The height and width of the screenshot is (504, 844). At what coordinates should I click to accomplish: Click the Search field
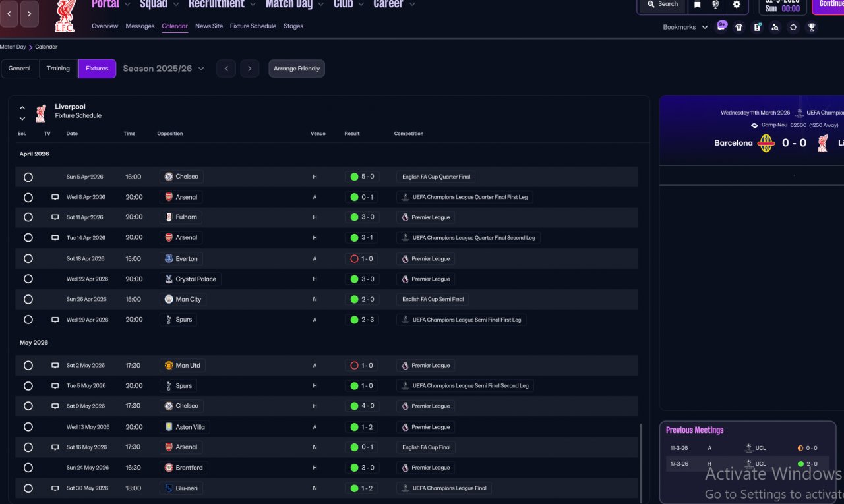point(661,5)
